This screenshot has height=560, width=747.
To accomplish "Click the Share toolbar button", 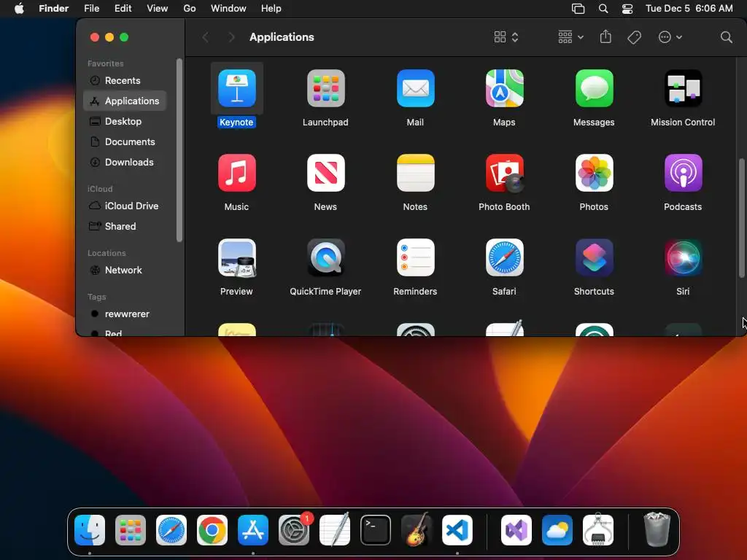I will [605, 36].
